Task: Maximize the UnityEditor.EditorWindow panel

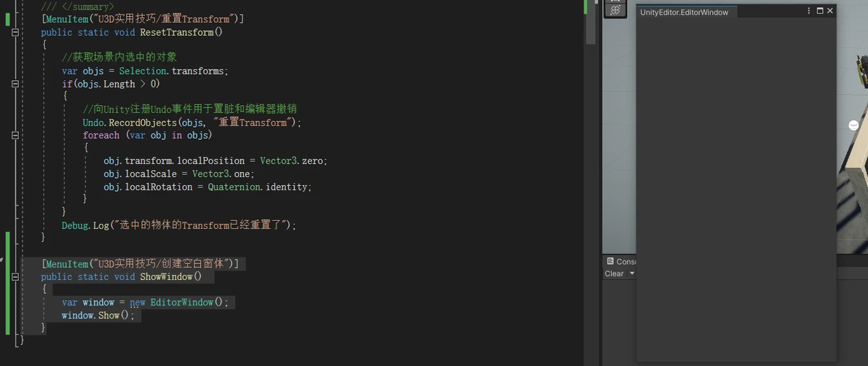Action: 821,10
